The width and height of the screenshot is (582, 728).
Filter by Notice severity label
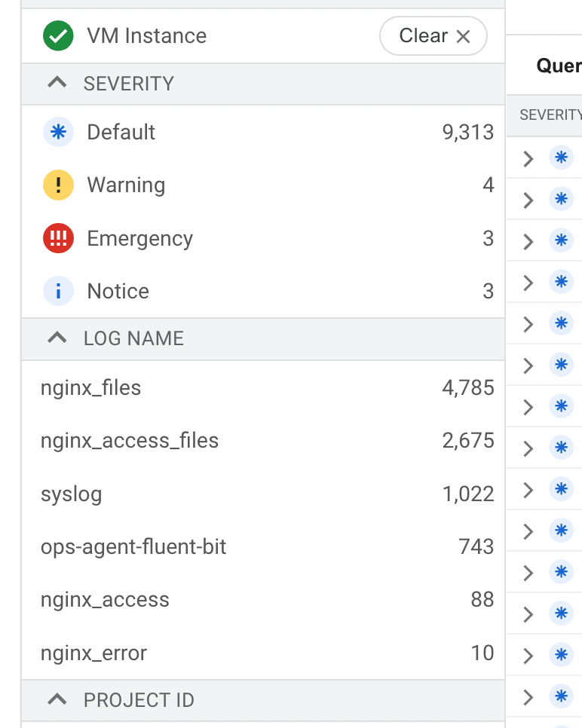(118, 292)
